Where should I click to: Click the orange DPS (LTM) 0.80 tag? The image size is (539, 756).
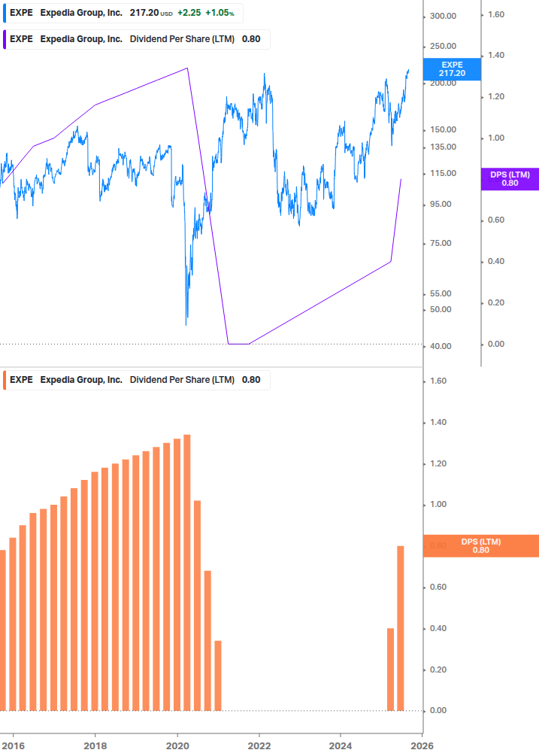(480, 546)
